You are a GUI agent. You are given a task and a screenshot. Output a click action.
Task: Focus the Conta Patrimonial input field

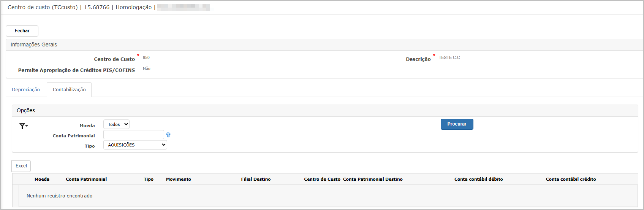(x=134, y=135)
